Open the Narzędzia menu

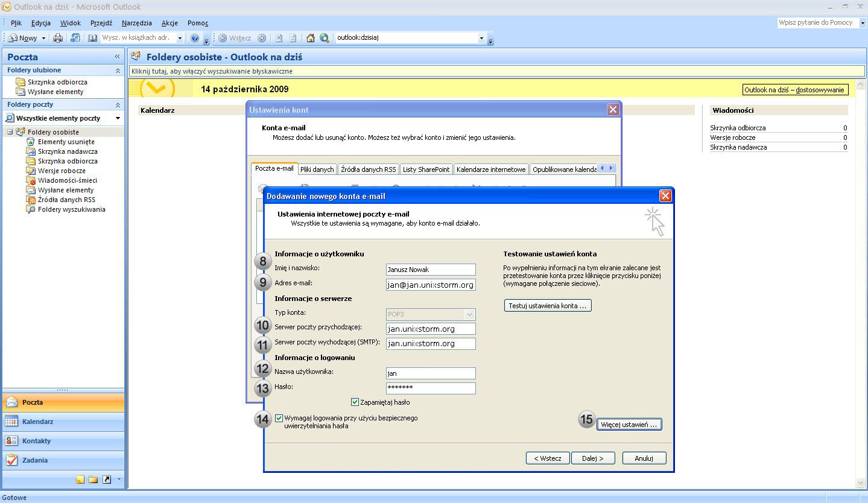point(137,23)
